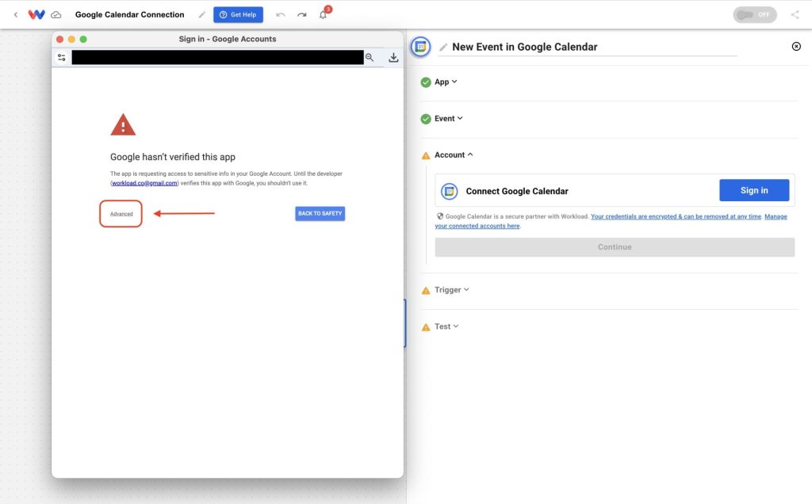Close the New Event panel

pos(796,47)
